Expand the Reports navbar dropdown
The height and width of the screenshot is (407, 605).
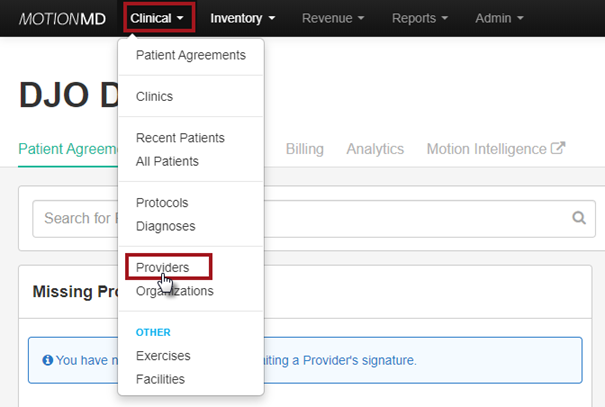click(420, 18)
